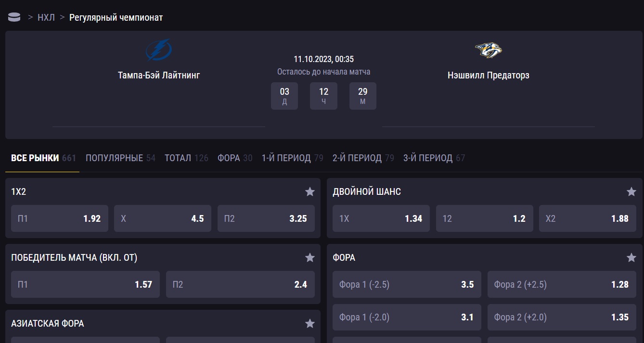Image resolution: width=644 pixels, height=343 pixels.
Task: Favorite the 1X2 market with star
Action: [x=310, y=191]
